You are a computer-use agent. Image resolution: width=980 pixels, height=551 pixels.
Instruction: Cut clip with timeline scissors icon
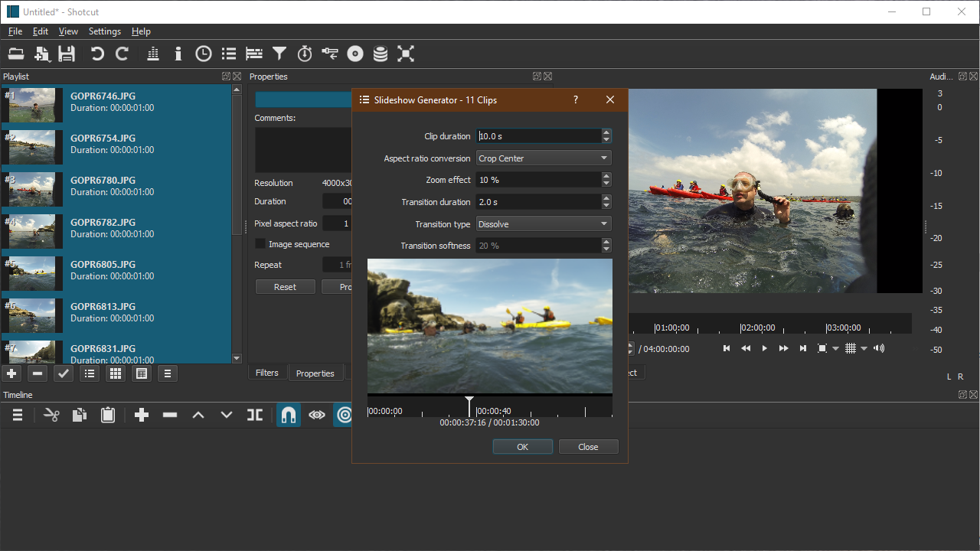pos(51,415)
